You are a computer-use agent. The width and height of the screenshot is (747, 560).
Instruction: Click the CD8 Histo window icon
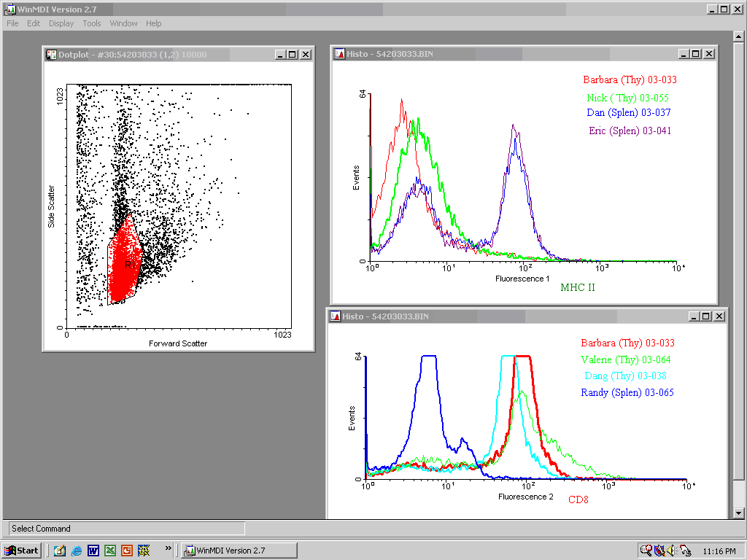[335, 316]
